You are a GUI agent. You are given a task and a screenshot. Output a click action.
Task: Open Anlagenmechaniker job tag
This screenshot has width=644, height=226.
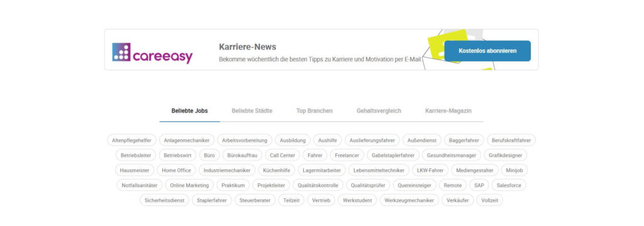pyautogui.click(x=187, y=140)
